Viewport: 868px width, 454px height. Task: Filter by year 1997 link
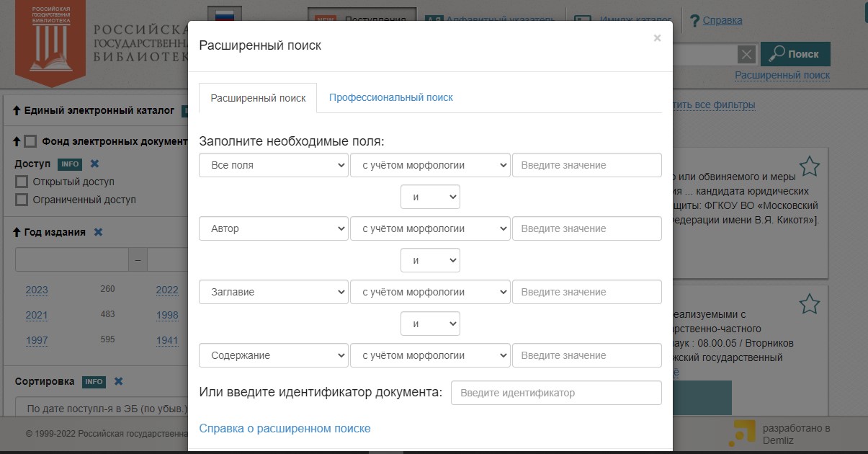pos(37,340)
